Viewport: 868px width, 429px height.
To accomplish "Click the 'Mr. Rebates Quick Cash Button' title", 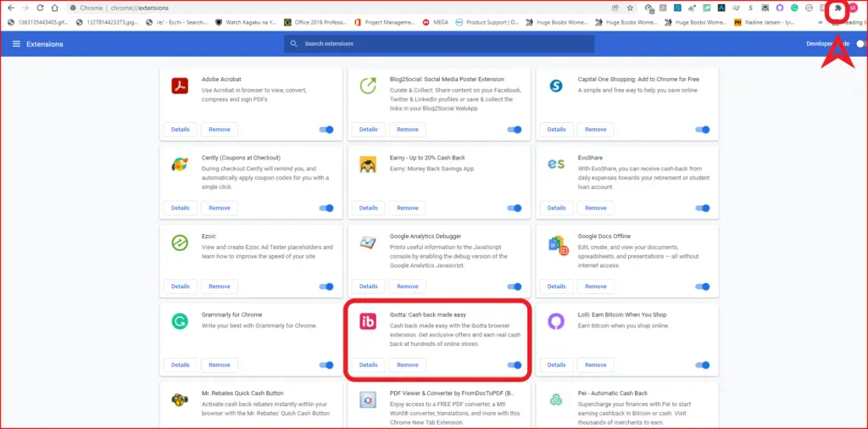I will click(x=242, y=393).
